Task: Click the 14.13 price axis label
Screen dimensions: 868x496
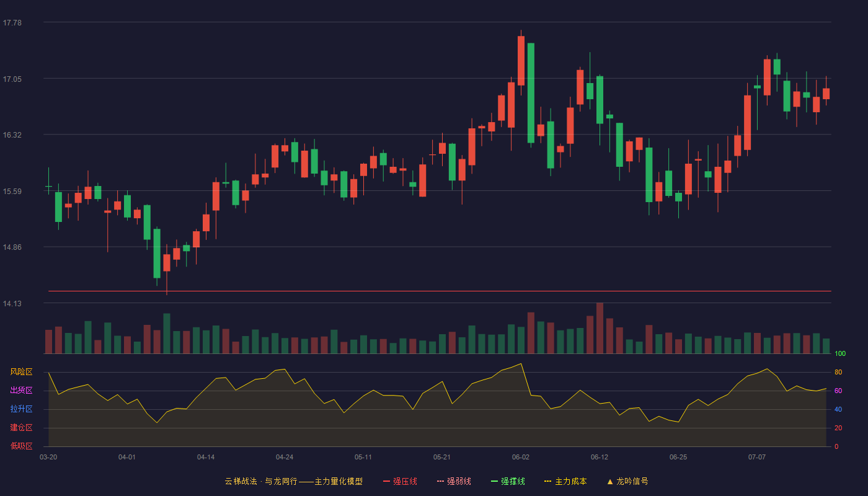Action: point(12,304)
